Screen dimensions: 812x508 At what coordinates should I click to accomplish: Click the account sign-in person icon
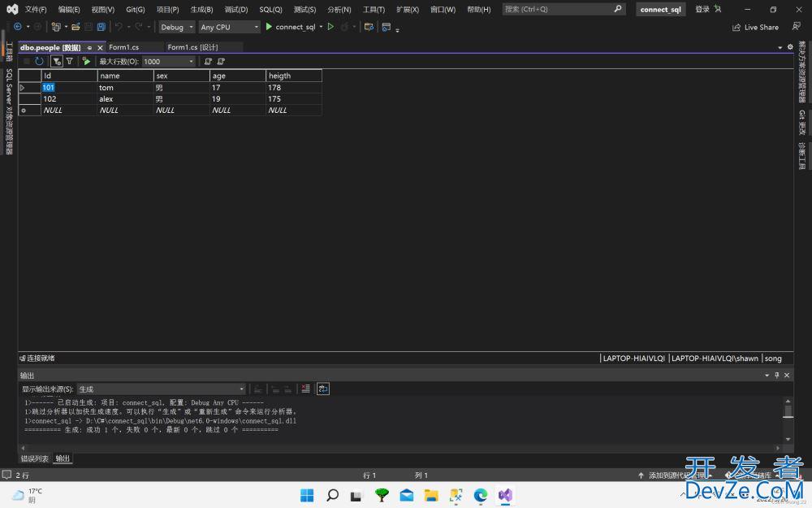(718, 9)
